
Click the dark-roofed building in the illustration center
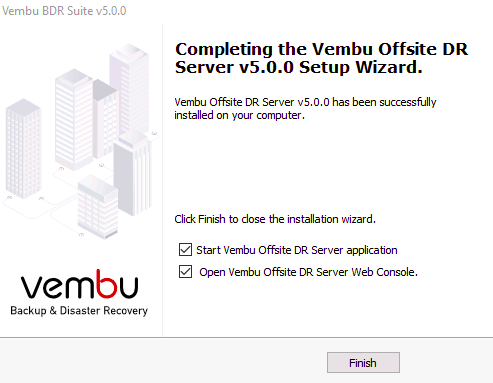(105, 117)
